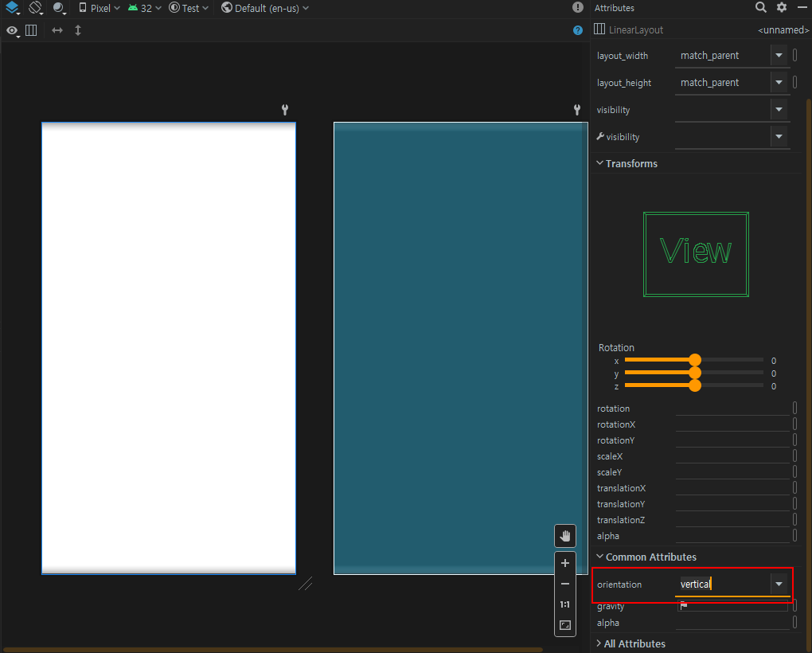This screenshot has width=812, height=653.
Task: Click the zoom to fit screen icon
Action: 565,625
